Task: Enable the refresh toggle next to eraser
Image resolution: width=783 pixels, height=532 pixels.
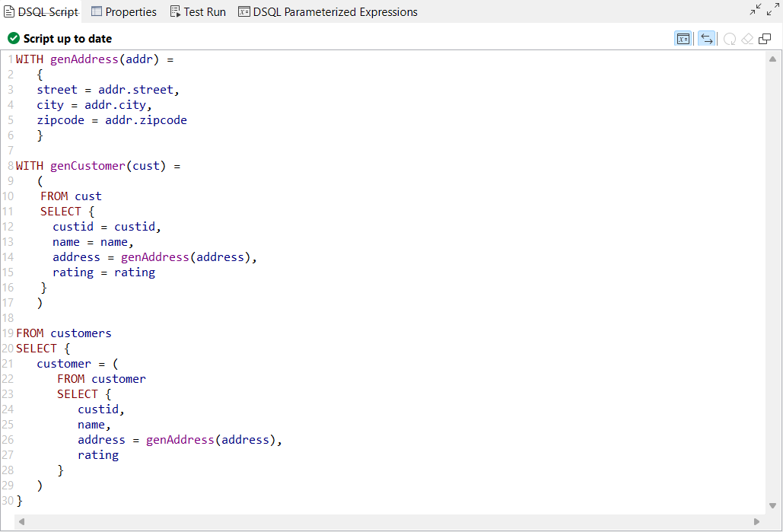Action: click(729, 38)
